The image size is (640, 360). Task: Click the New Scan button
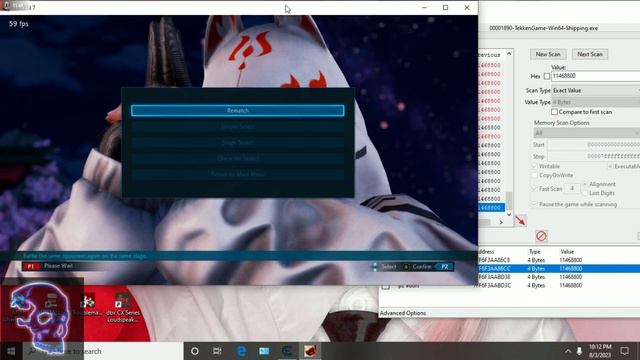[x=548, y=54]
